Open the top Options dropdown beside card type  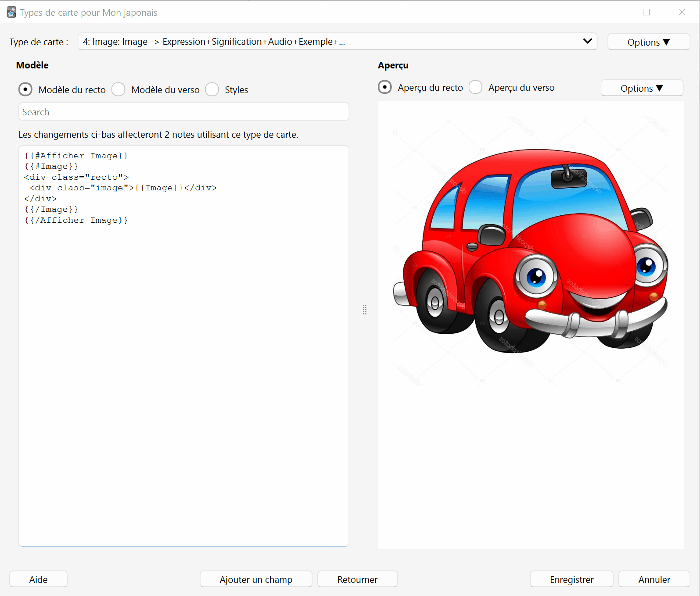coord(649,42)
